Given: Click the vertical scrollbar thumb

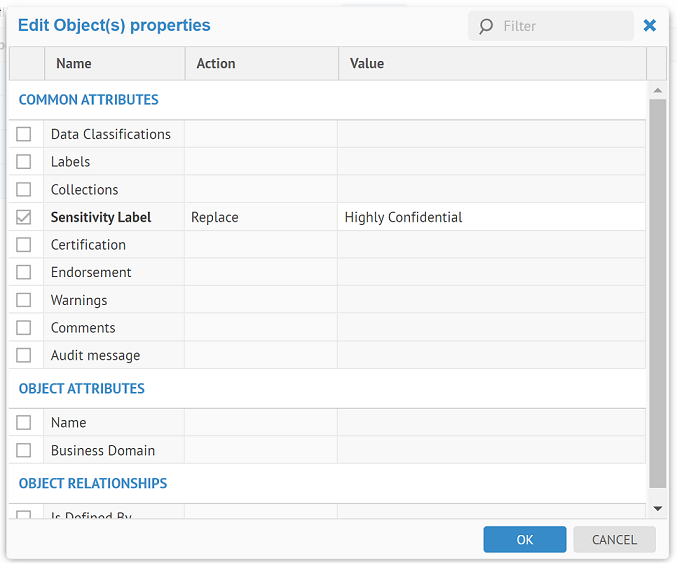Looking at the screenshot, I should [x=657, y=290].
